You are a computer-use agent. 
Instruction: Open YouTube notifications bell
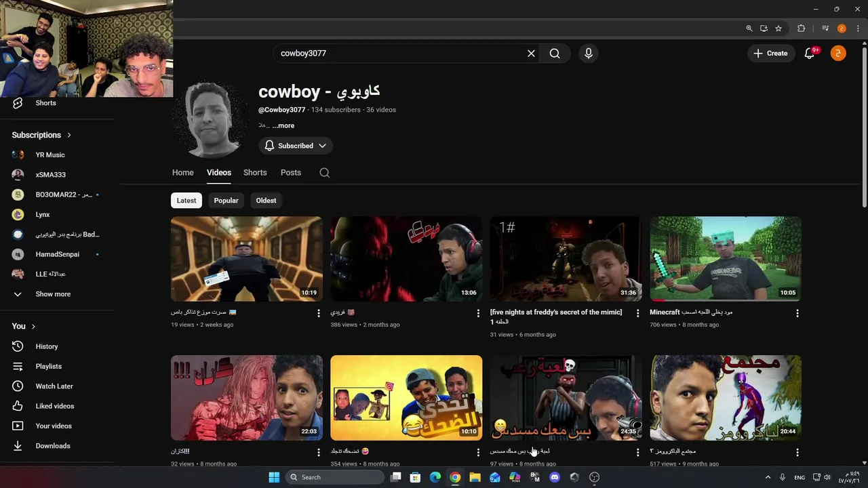coord(809,53)
